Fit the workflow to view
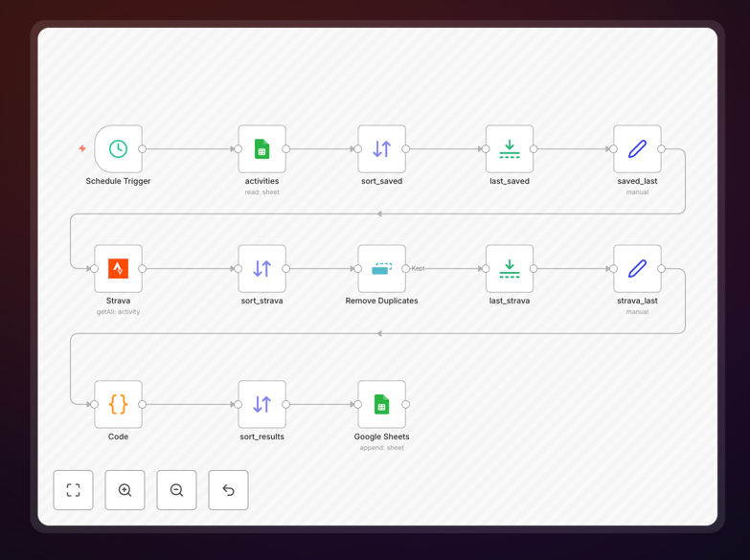This screenshot has width=750, height=560. [73, 490]
